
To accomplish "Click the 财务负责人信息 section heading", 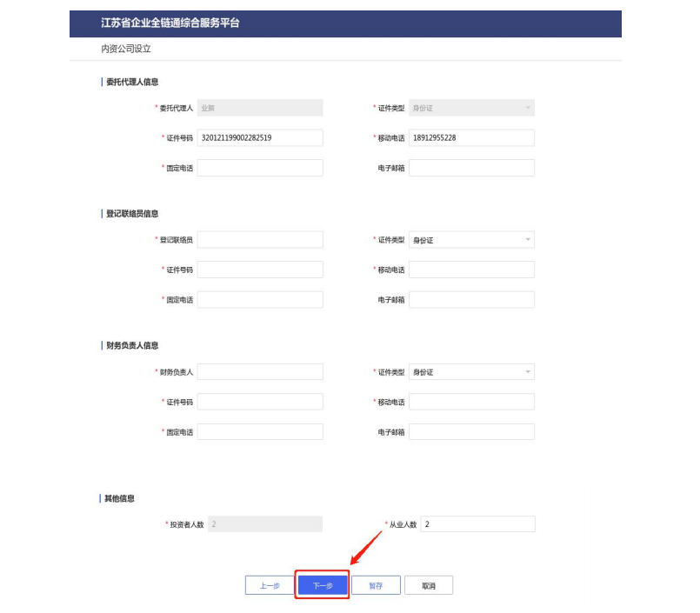I will [132, 345].
